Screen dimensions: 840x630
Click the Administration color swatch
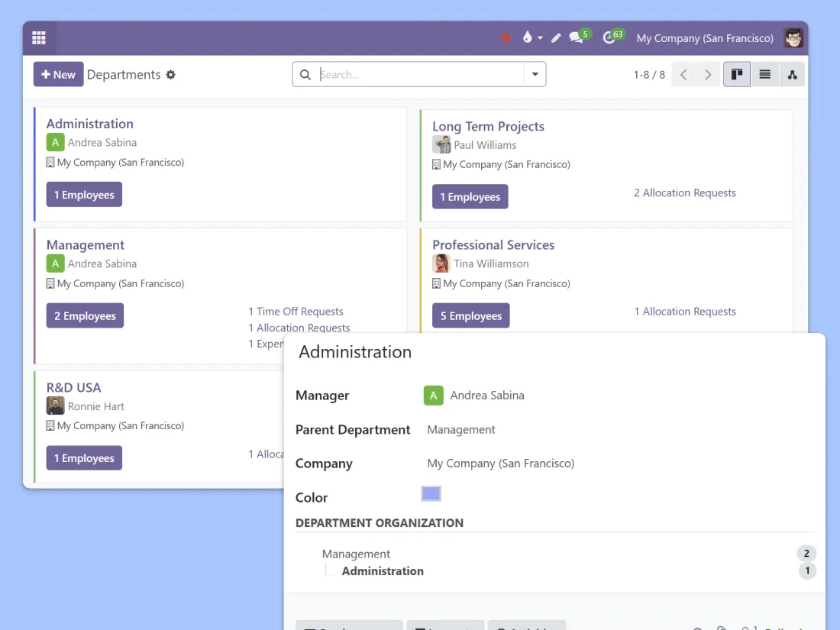click(431, 494)
